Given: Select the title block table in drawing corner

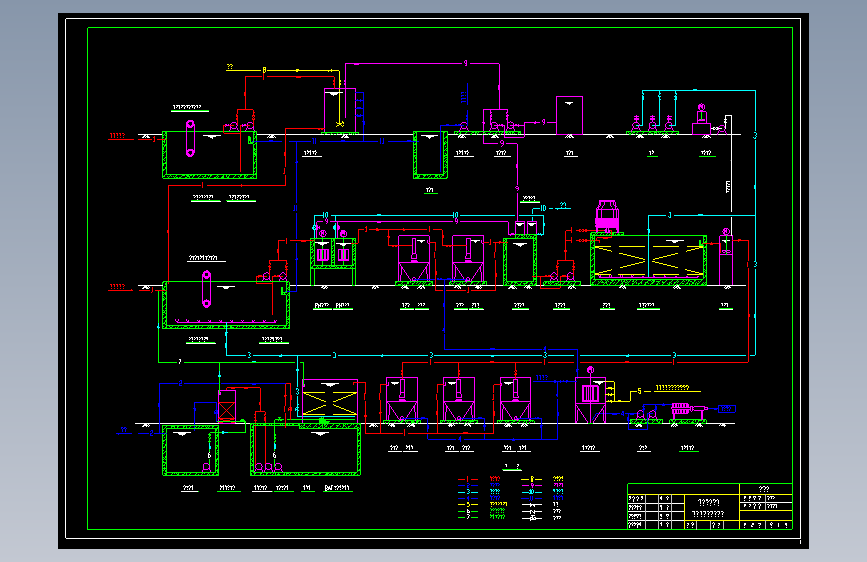Looking at the screenshot, I should (x=710, y=507).
